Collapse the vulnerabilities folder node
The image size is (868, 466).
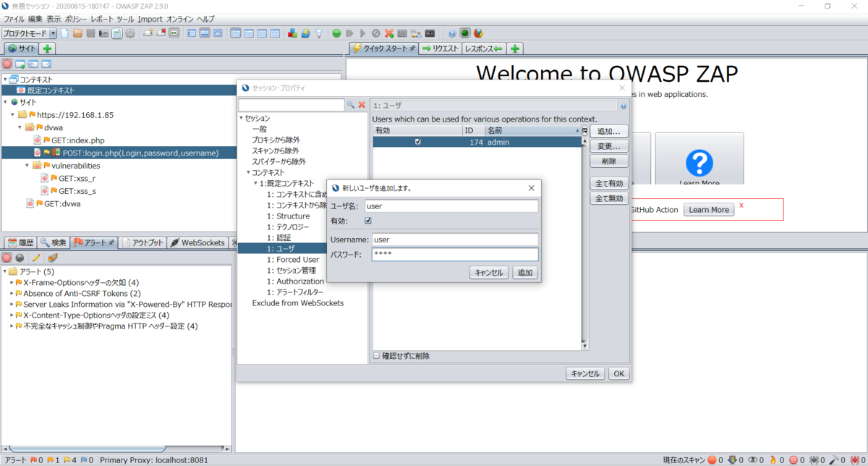[27, 166]
